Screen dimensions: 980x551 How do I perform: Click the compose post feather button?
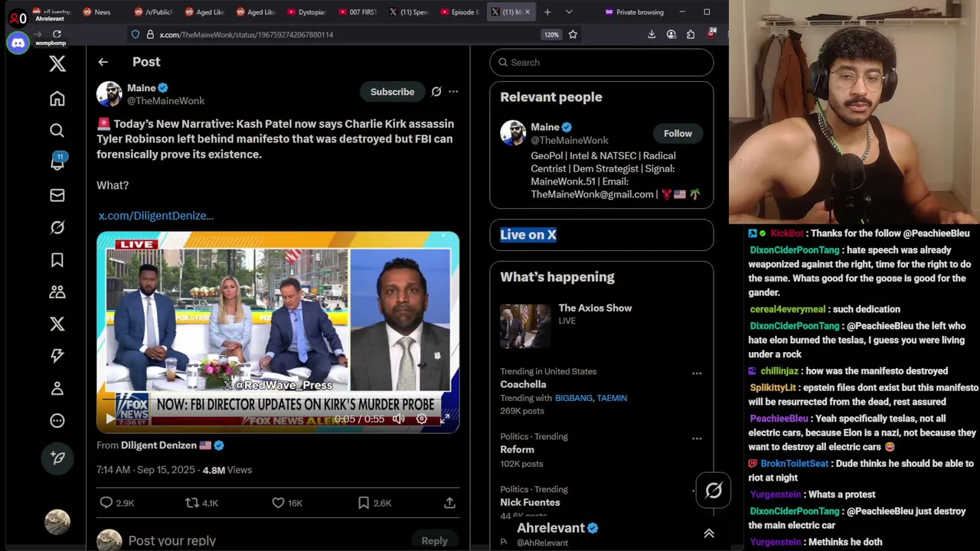click(57, 457)
